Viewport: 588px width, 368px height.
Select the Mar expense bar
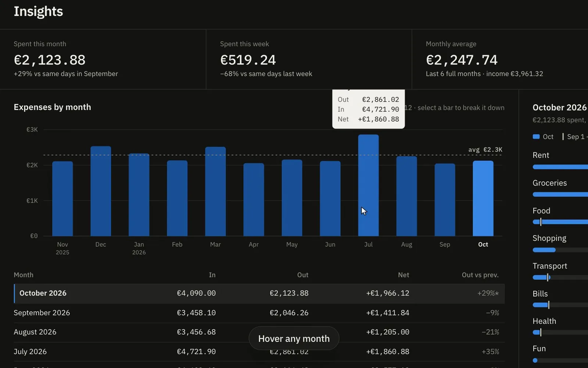pyautogui.click(x=215, y=191)
